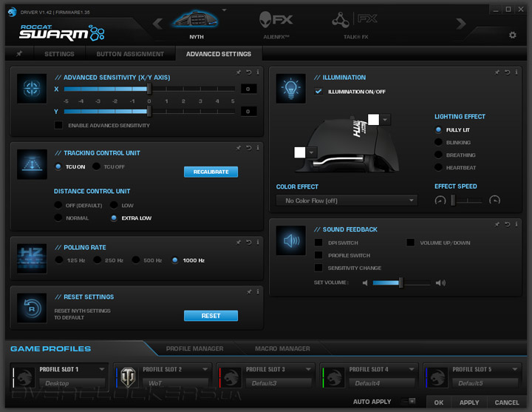The width and height of the screenshot is (532, 412).
Task: Expand Profile Slot 4 dropdown arrow
Action: 412,369
